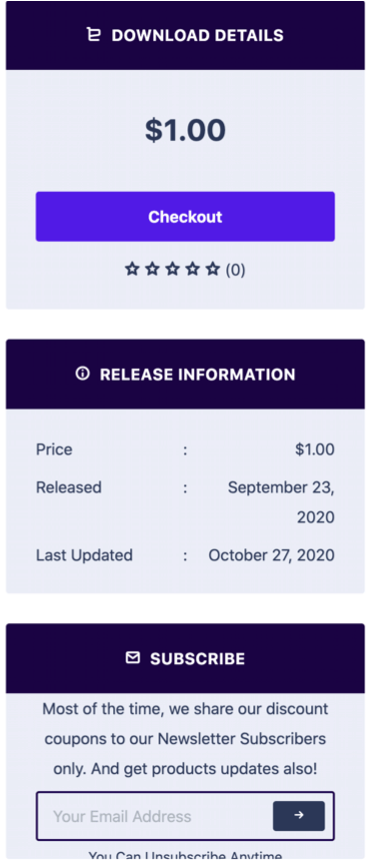Click the envelope icon beside Subscribe
Screen dimensions: 369x868
pyautogui.click(x=132, y=657)
